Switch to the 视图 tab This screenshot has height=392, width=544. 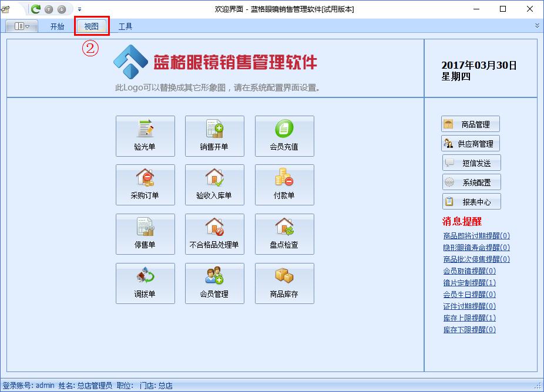(x=91, y=26)
